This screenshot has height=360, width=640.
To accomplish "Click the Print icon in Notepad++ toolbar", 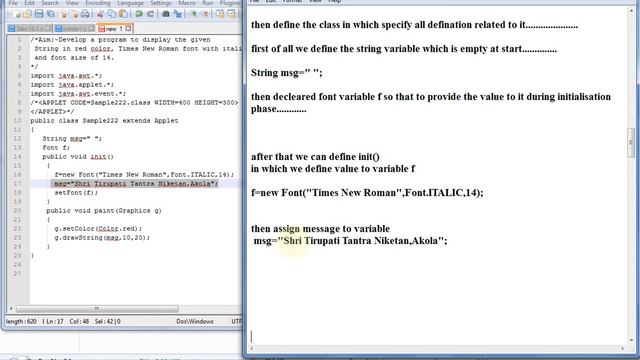I will pyautogui.click(x=85, y=14).
